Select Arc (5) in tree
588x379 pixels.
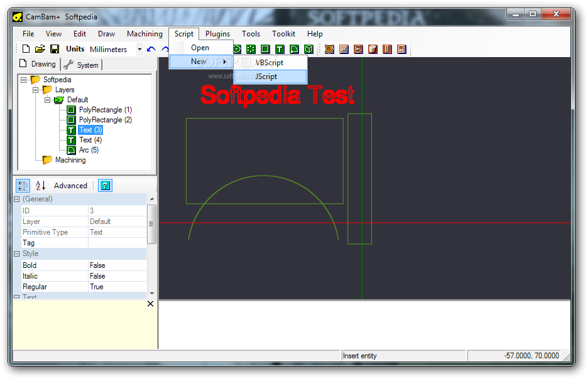pyautogui.click(x=89, y=150)
